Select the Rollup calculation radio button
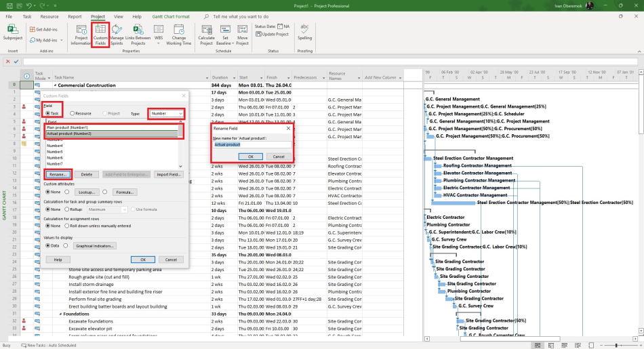This screenshot has height=349, width=644. (66, 209)
